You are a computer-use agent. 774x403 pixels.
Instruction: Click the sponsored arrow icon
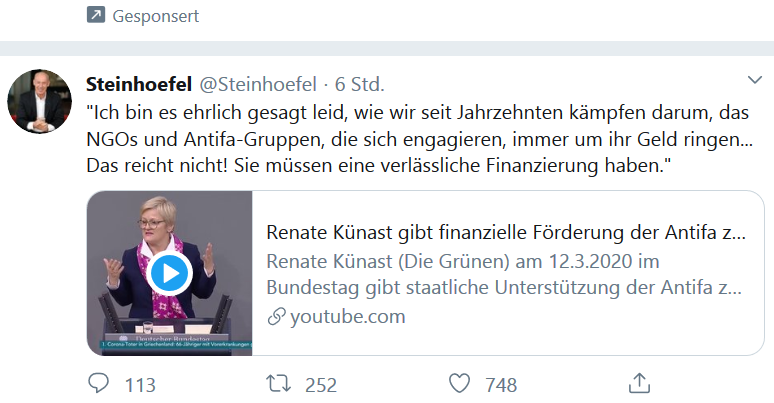pos(96,15)
